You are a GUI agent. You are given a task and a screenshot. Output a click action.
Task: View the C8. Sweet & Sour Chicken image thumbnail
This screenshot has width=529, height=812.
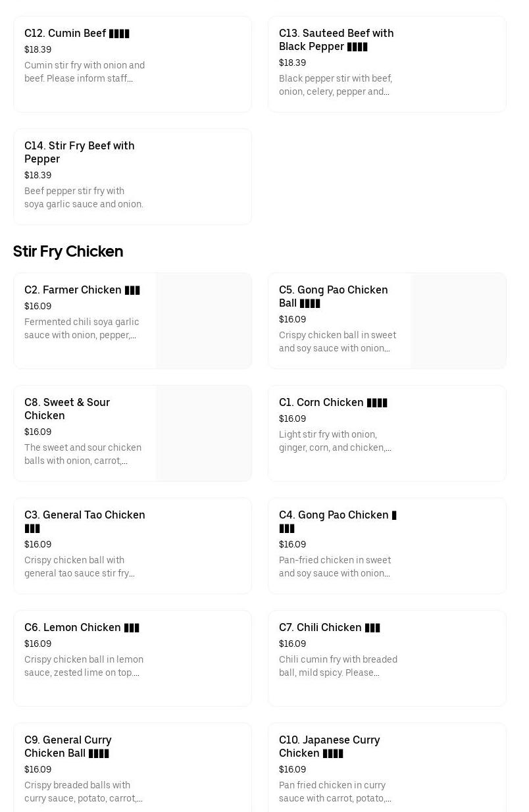coord(204,434)
